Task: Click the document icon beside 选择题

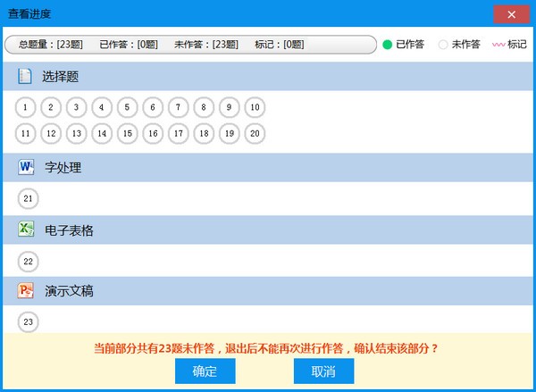Action: click(x=26, y=77)
